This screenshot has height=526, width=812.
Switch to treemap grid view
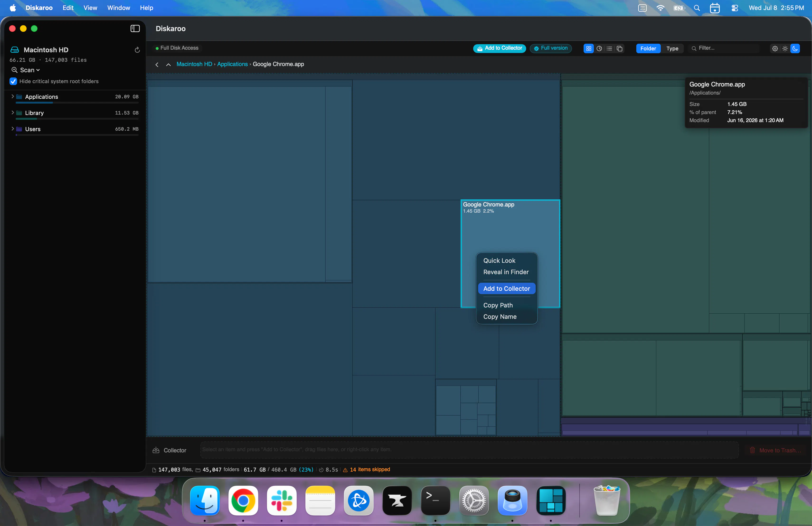pos(589,48)
